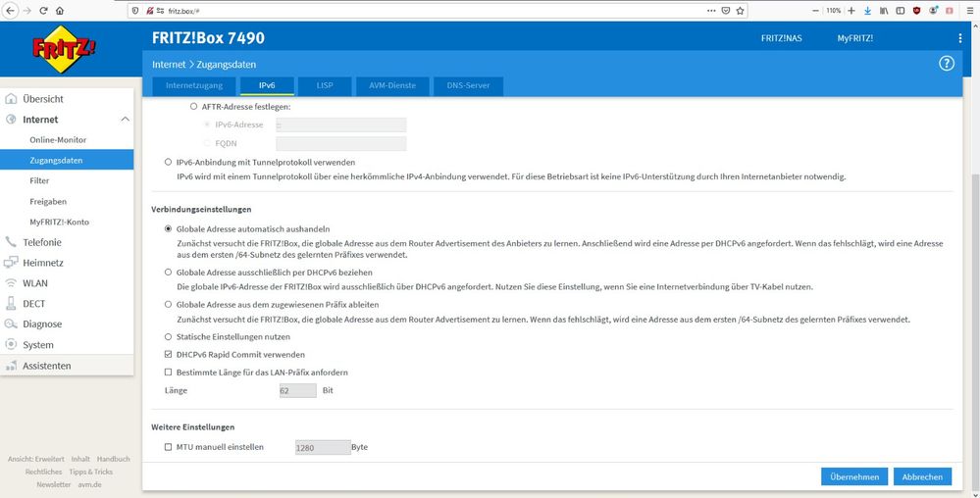Enable Bestimmte Länge für LAN-Präfix anfordern
The width and height of the screenshot is (980, 498).
coord(168,373)
